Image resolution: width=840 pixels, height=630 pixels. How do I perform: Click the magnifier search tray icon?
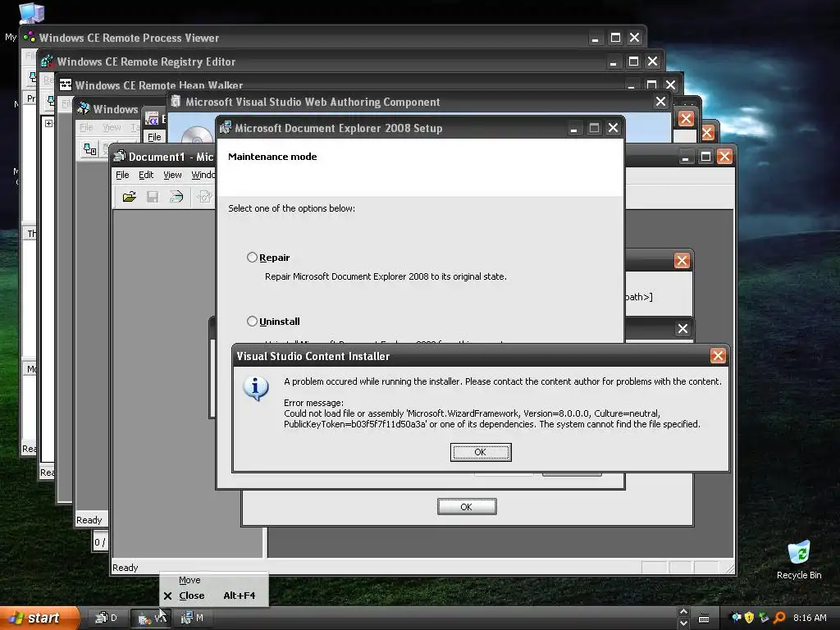(779, 618)
